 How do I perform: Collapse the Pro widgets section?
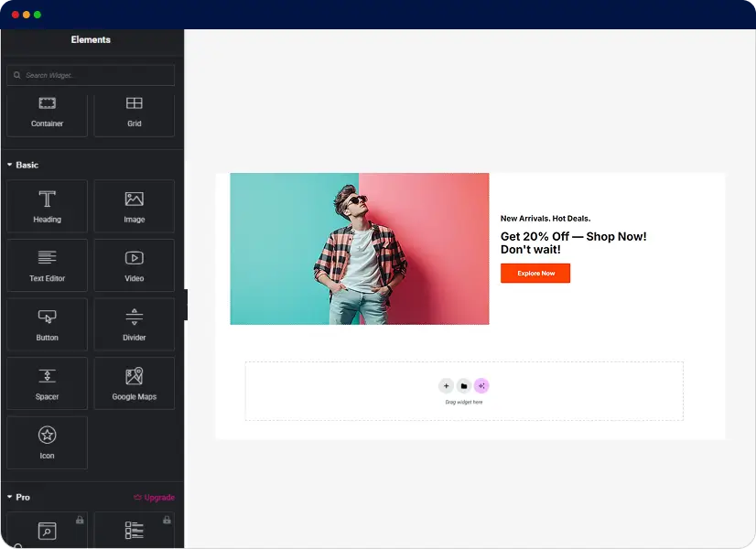coord(18,497)
